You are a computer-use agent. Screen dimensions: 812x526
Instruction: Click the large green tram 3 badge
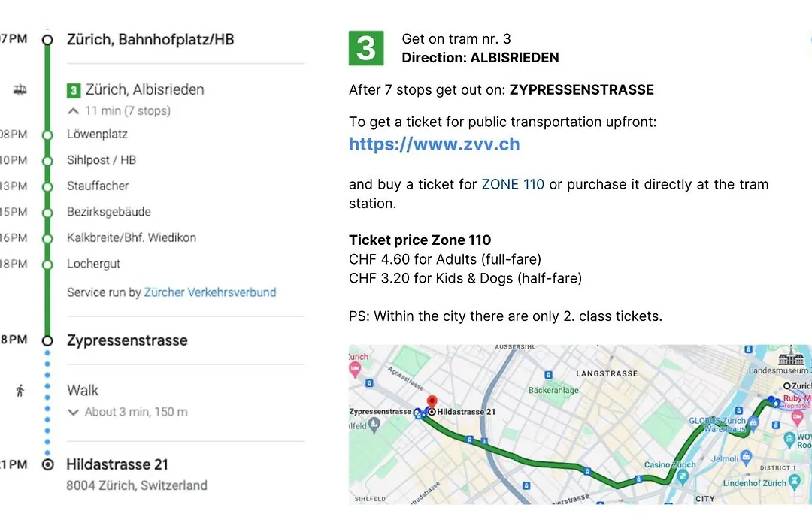[366, 48]
